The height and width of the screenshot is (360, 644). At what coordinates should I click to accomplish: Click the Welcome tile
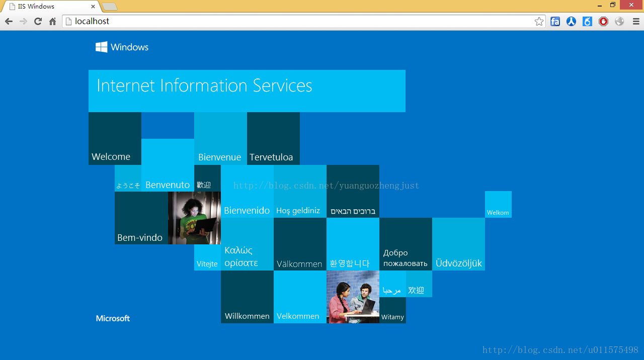coord(115,138)
